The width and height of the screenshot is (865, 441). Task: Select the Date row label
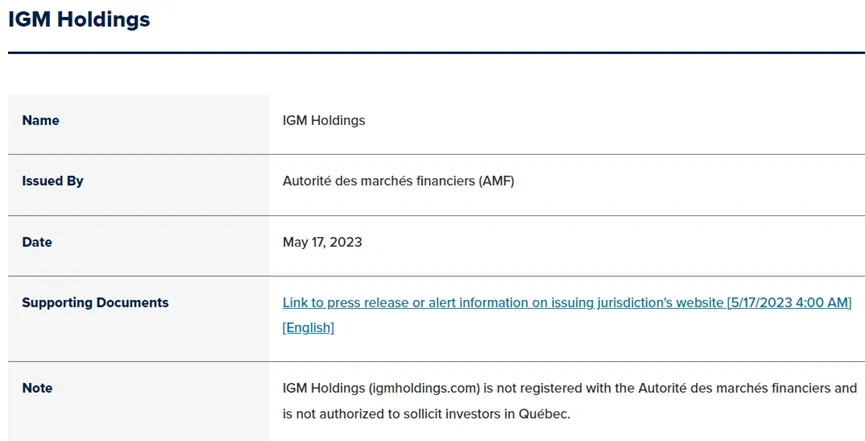click(x=37, y=242)
